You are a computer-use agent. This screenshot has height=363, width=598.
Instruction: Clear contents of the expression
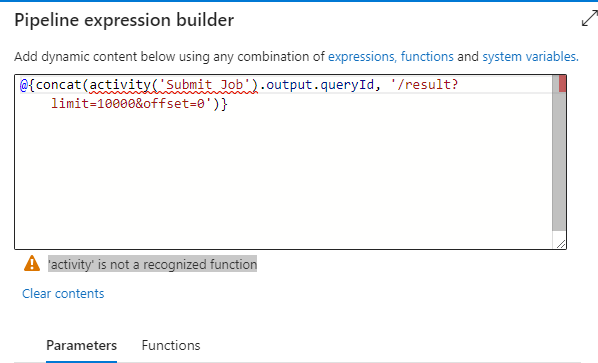63,294
